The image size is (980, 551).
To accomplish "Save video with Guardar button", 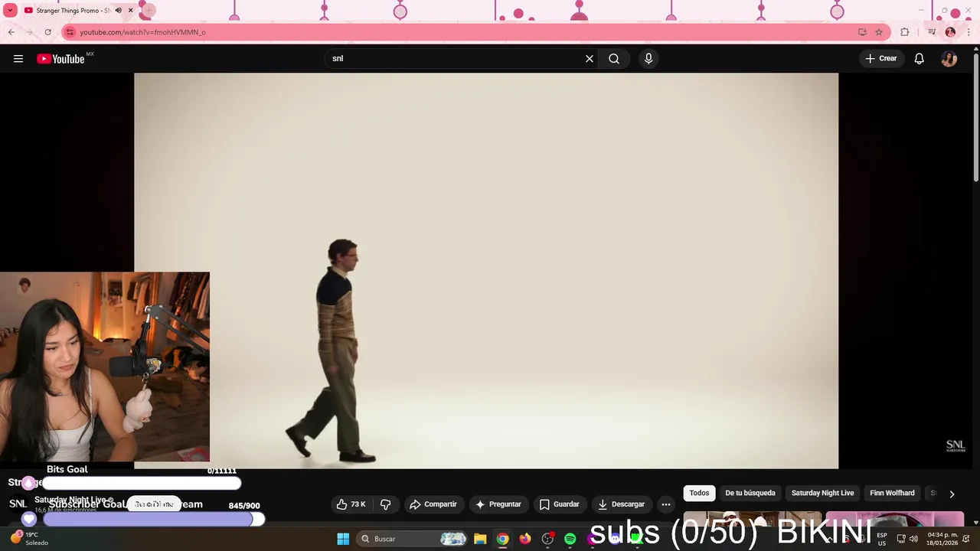I will coord(560,504).
